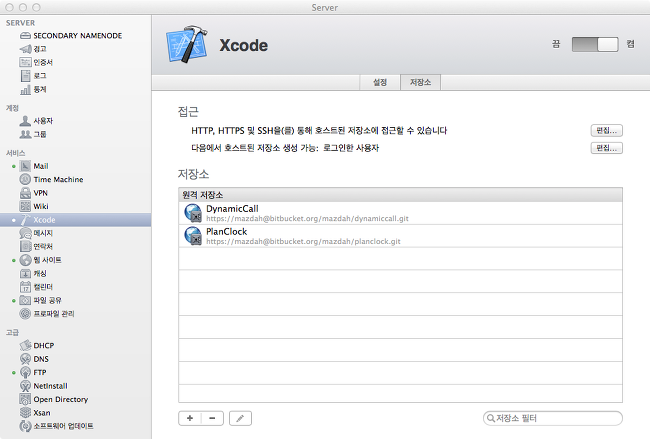Screen dimensions: 650x439
Task: Open the 메시지 messages service icon
Action: [25, 233]
